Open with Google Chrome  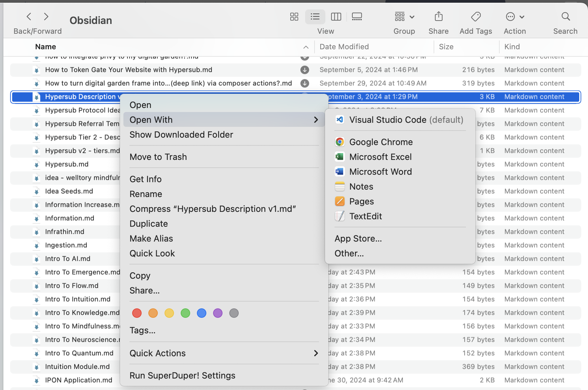click(400, 142)
